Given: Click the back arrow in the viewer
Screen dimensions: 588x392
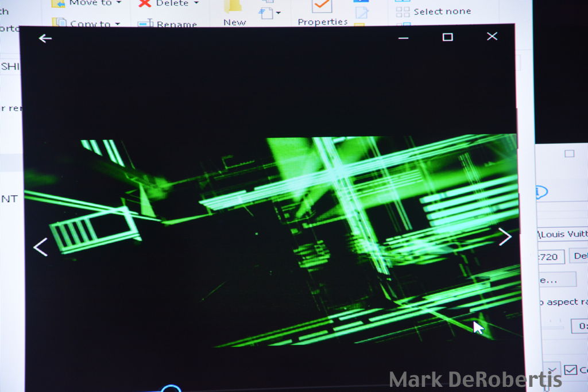Looking at the screenshot, I should 45,38.
